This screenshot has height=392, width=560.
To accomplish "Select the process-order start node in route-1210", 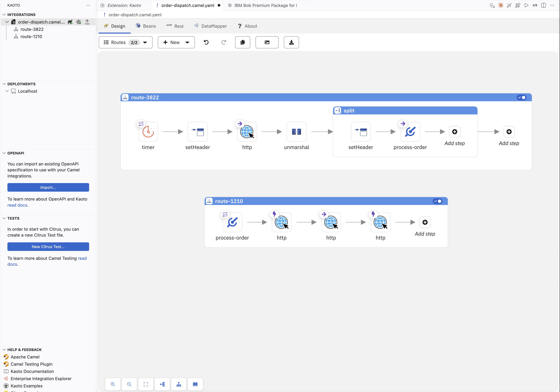I will pos(232,222).
